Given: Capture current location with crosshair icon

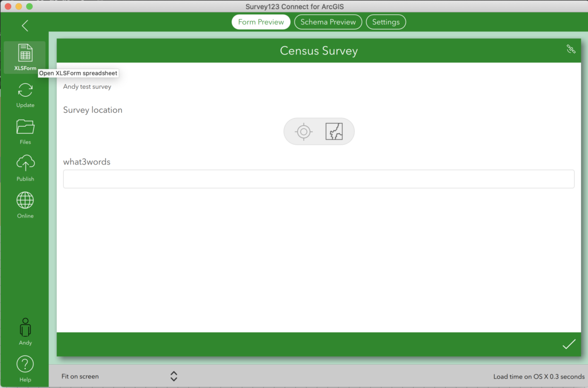Looking at the screenshot, I should pyautogui.click(x=304, y=131).
